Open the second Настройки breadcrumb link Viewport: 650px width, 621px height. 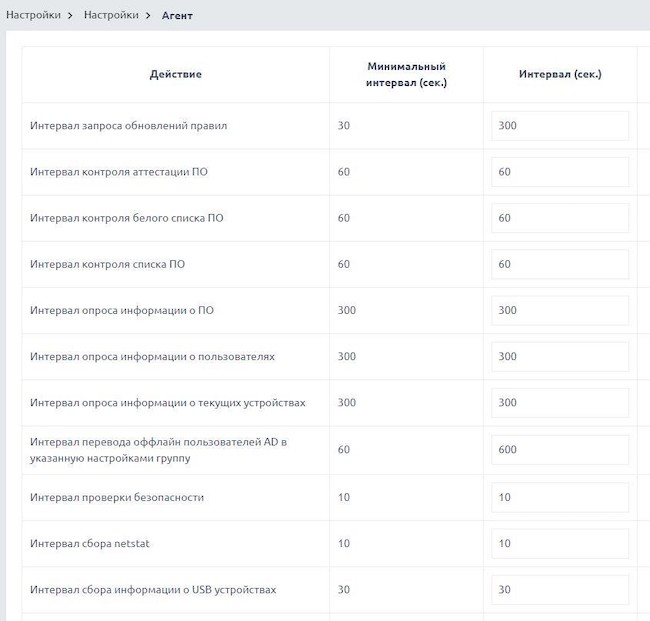111,15
